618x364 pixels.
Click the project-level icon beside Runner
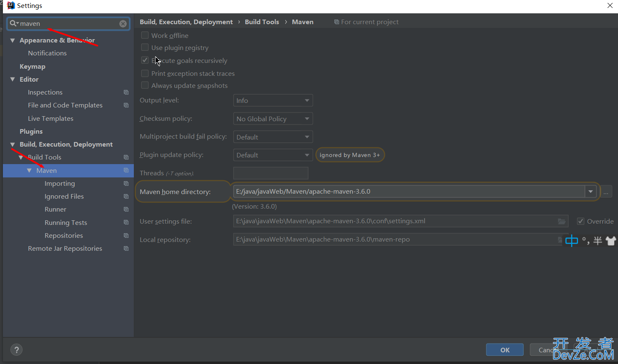click(126, 209)
